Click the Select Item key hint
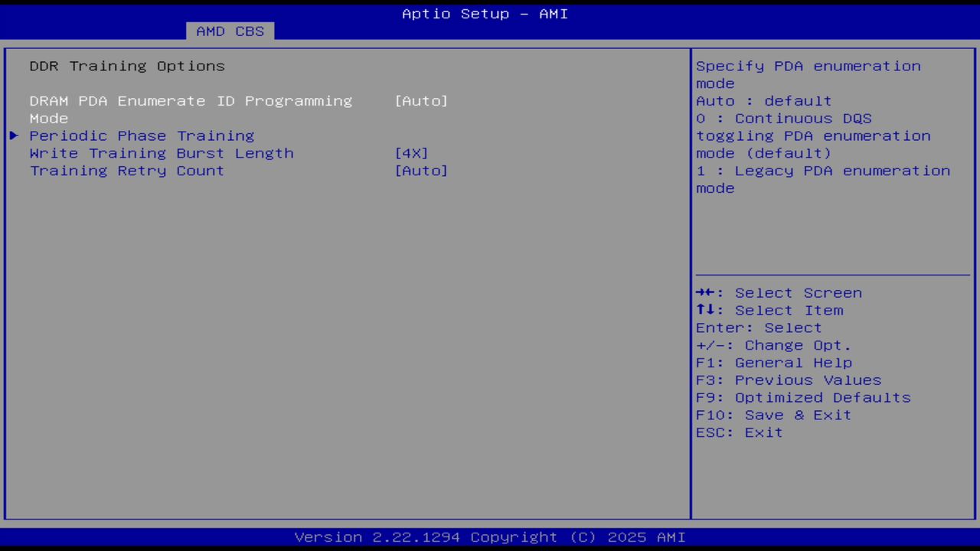This screenshot has height=551, width=980. point(769,311)
